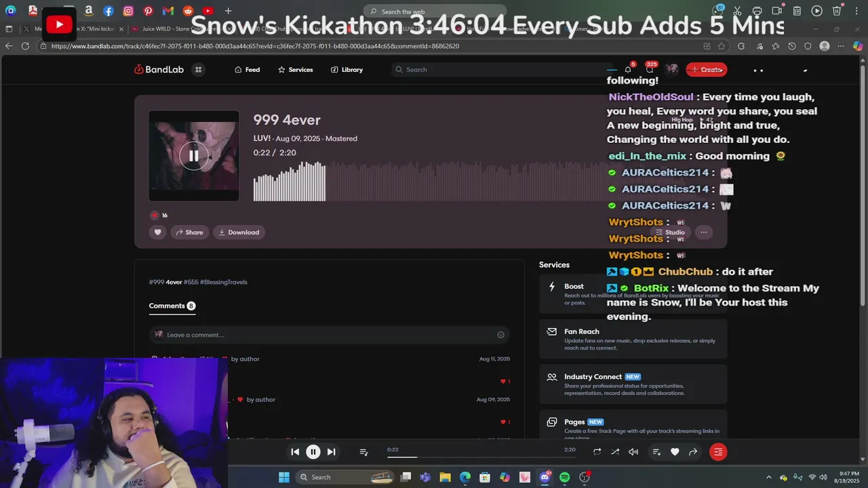Open Gmail bookmark icon
This screenshot has width=868, height=488.
(168, 11)
